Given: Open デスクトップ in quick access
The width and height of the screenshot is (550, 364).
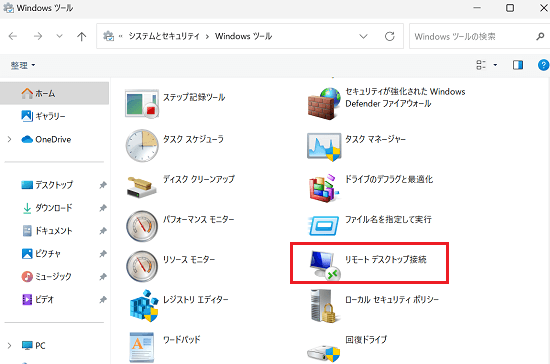Looking at the screenshot, I should 54,185.
